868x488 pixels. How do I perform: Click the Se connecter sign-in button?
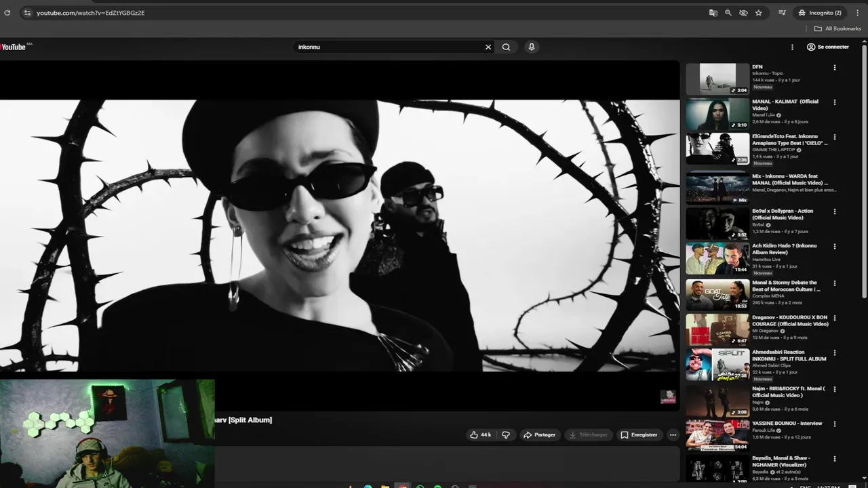[x=828, y=47]
